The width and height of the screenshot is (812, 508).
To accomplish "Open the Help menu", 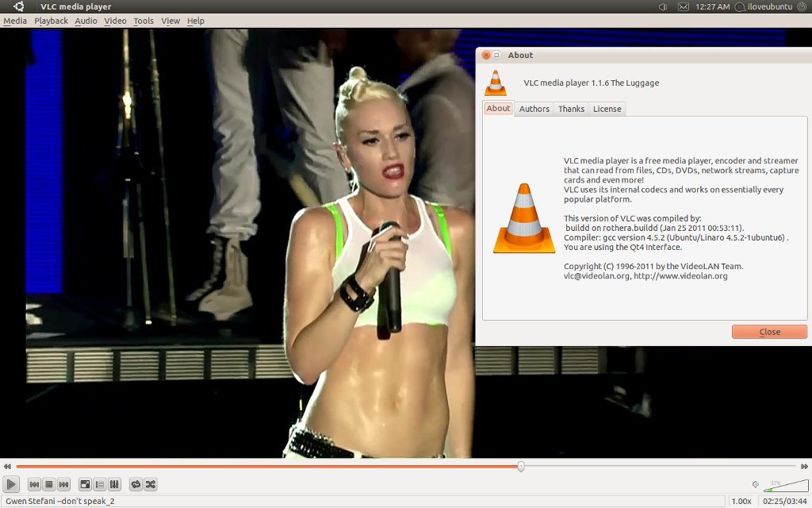I will 196,21.
